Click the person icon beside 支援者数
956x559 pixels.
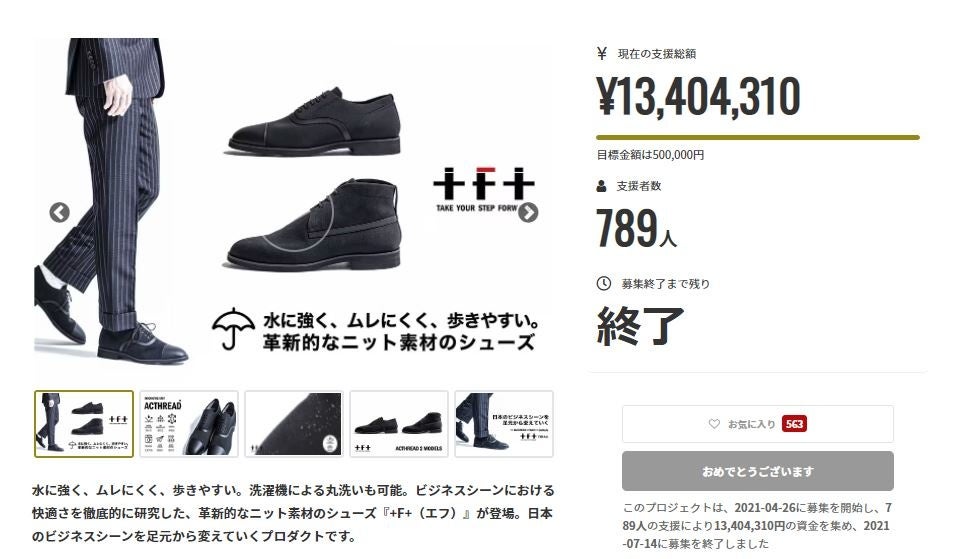click(601, 186)
